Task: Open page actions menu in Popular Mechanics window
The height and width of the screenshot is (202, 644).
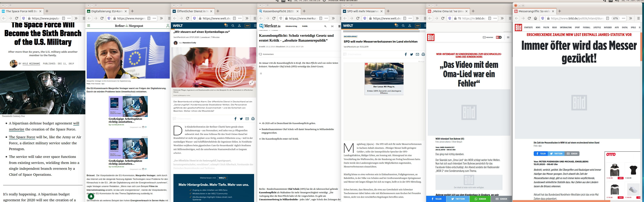Action: tap(69, 18)
